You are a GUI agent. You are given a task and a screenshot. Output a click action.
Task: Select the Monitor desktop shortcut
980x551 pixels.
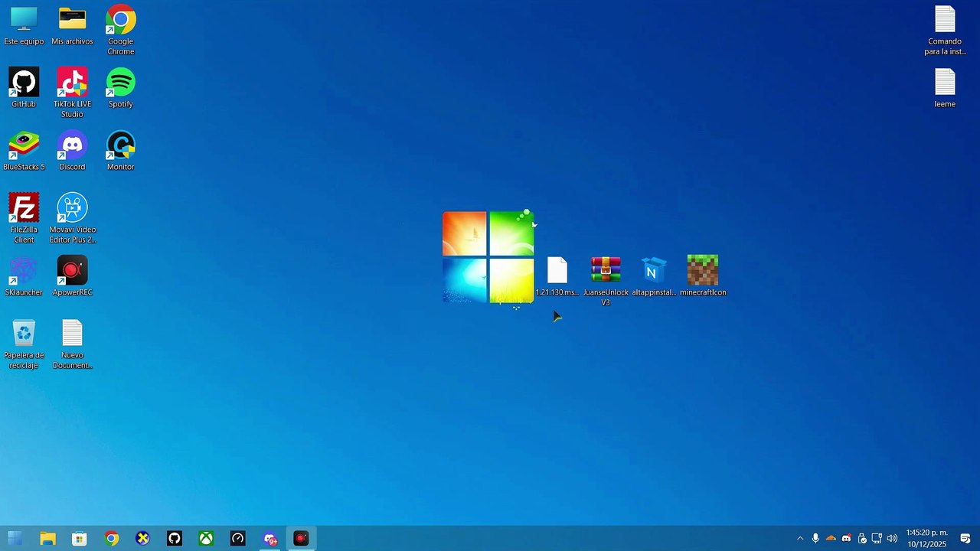120,151
